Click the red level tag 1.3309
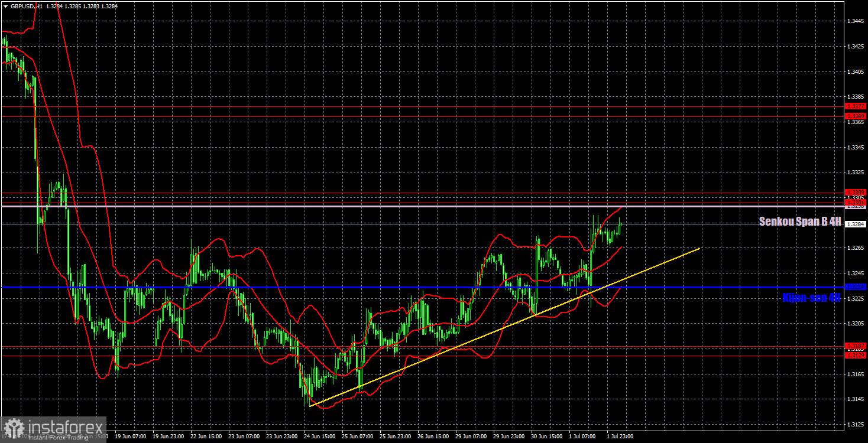Image resolution: width=868 pixels, height=443 pixels. click(x=856, y=193)
